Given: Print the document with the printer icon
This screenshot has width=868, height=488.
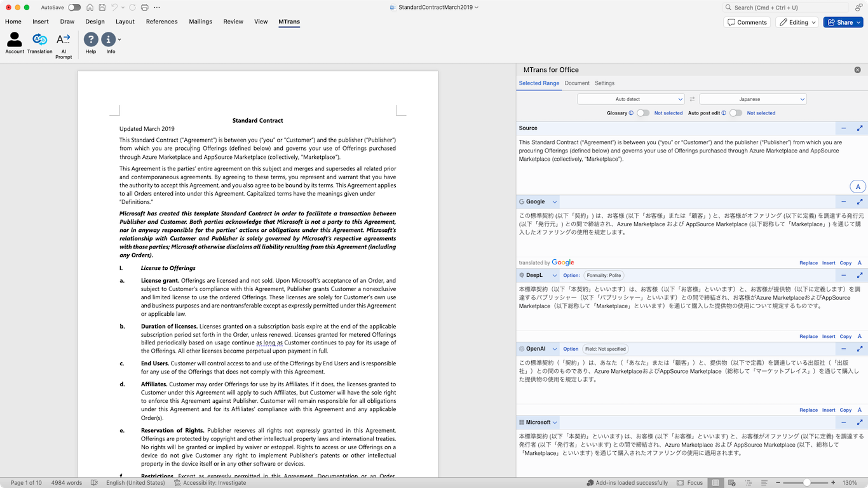Looking at the screenshot, I should 145,8.
